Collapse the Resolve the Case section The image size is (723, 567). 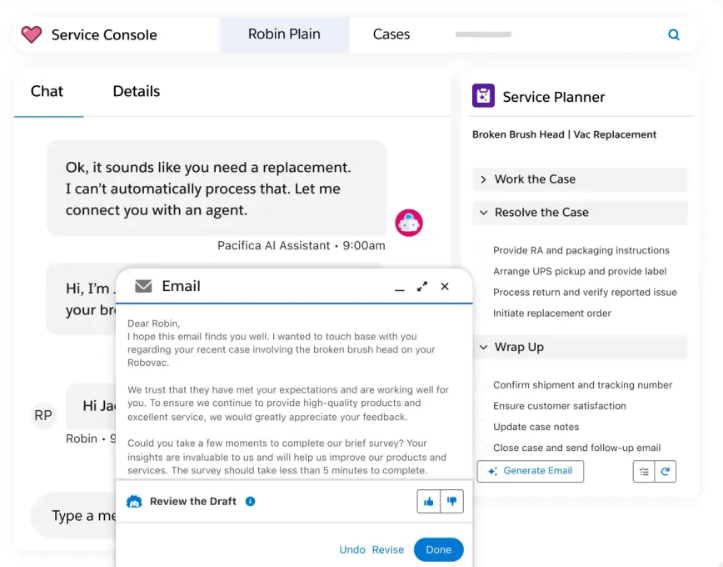click(x=580, y=213)
